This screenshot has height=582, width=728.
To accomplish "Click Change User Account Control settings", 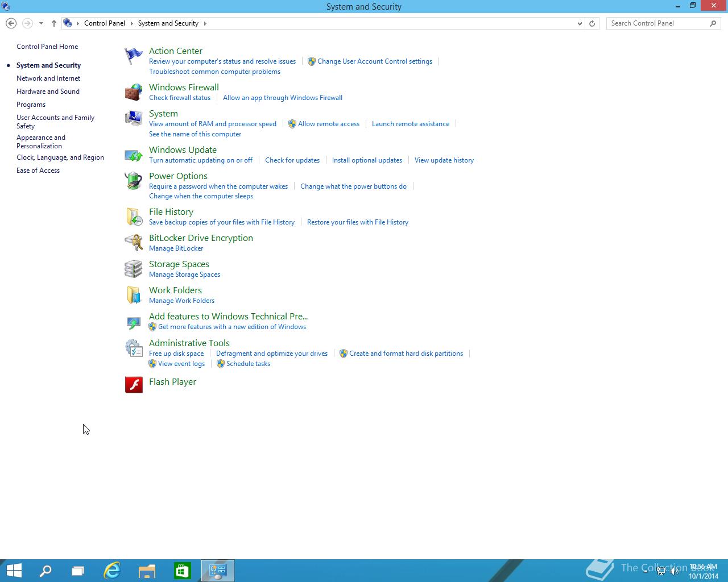I will click(375, 61).
